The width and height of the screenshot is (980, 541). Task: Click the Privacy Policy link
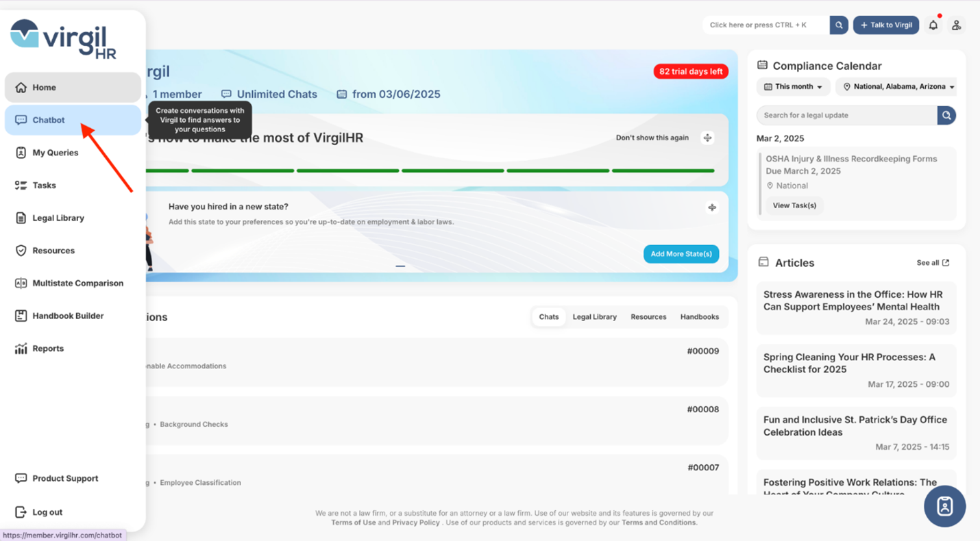(x=416, y=523)
